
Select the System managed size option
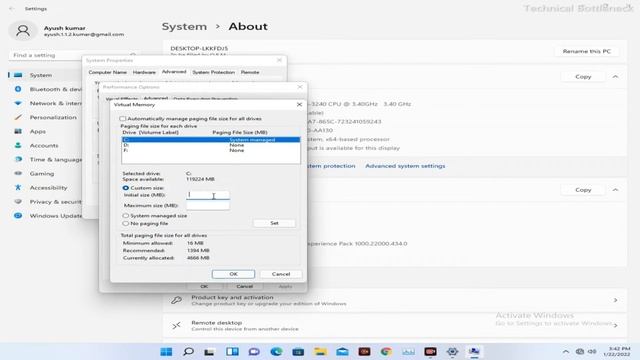tap(126, 216)
